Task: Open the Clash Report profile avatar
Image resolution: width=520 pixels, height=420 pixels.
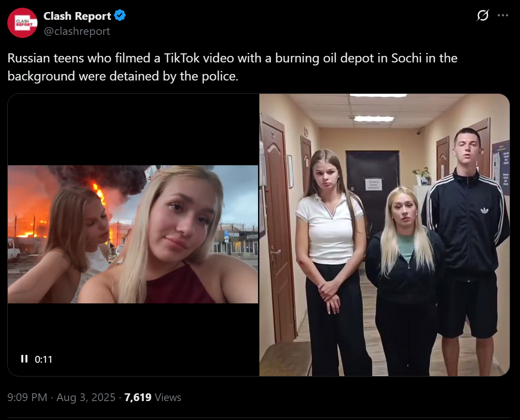Action: (x=22, y=23)
